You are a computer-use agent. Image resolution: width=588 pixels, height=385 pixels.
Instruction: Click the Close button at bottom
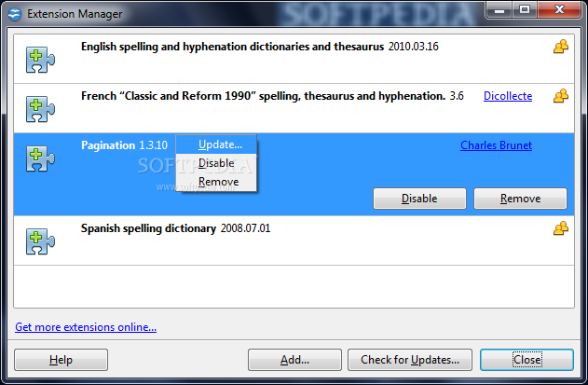pyautogui.click(x=526, y=360)
